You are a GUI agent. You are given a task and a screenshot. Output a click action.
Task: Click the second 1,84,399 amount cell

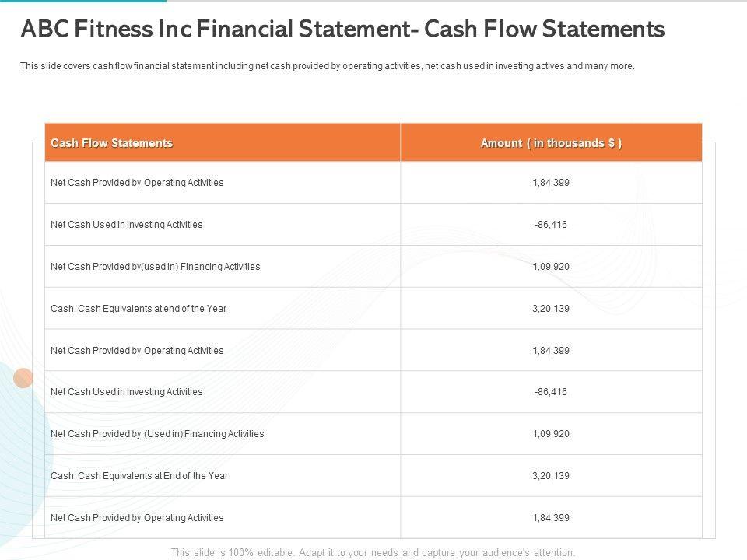click(x=551, y=351)
